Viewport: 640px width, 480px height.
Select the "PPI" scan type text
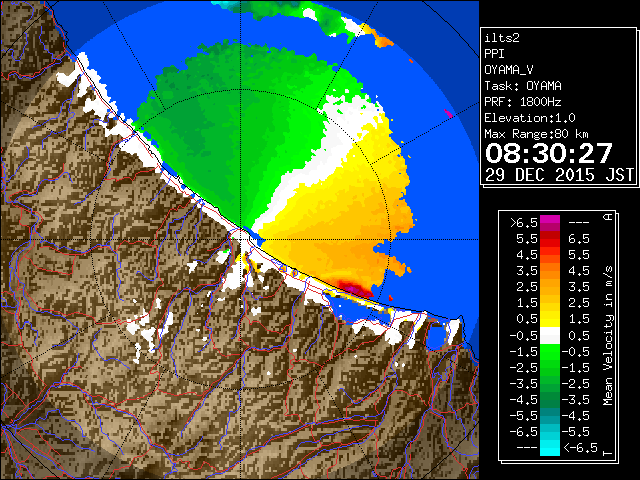tap(494, 54)
